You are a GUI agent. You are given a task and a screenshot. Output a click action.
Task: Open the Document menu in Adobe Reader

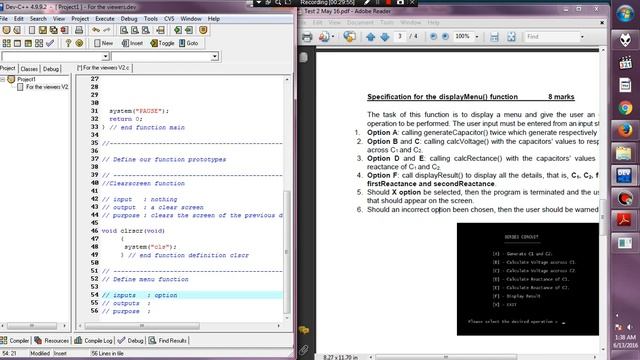[360, 23]
